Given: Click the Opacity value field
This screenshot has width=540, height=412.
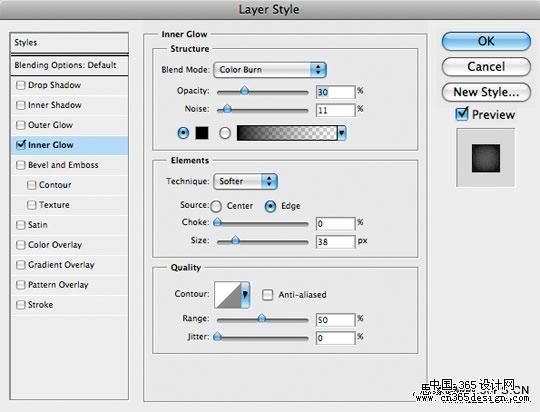Looking at the screenshot, I should point(335,92).
